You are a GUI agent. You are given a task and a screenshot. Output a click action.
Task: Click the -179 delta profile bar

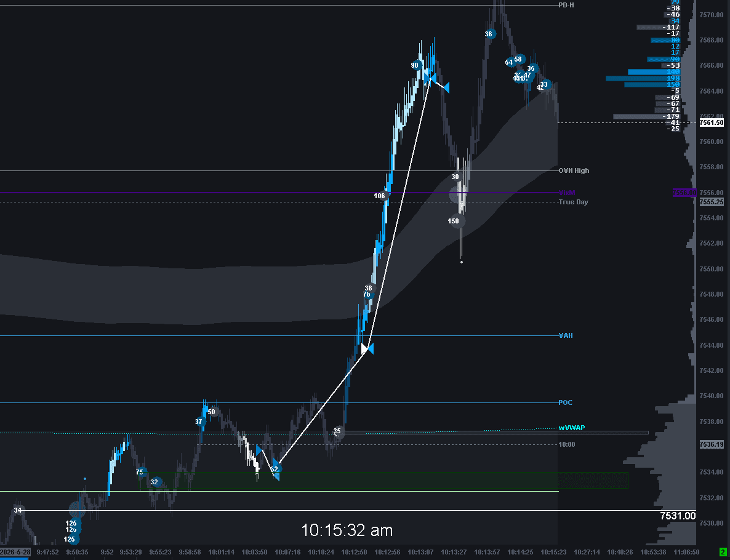pos(647,116)
